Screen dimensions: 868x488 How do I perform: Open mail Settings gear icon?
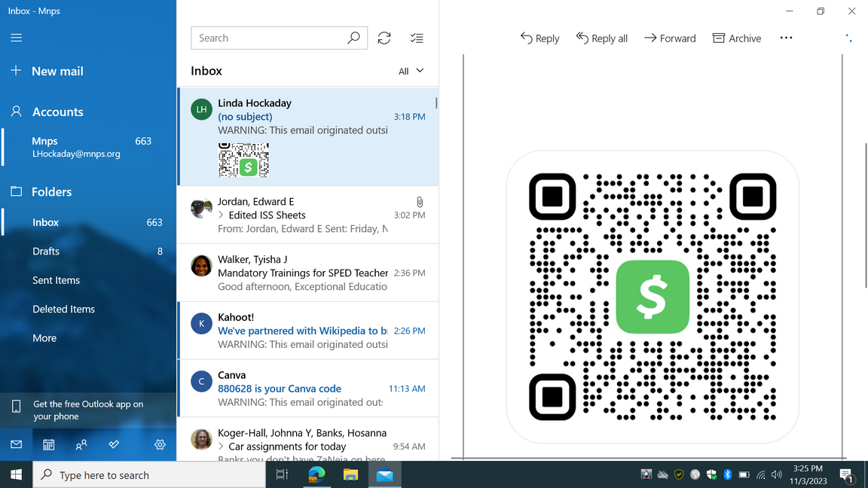160,445
